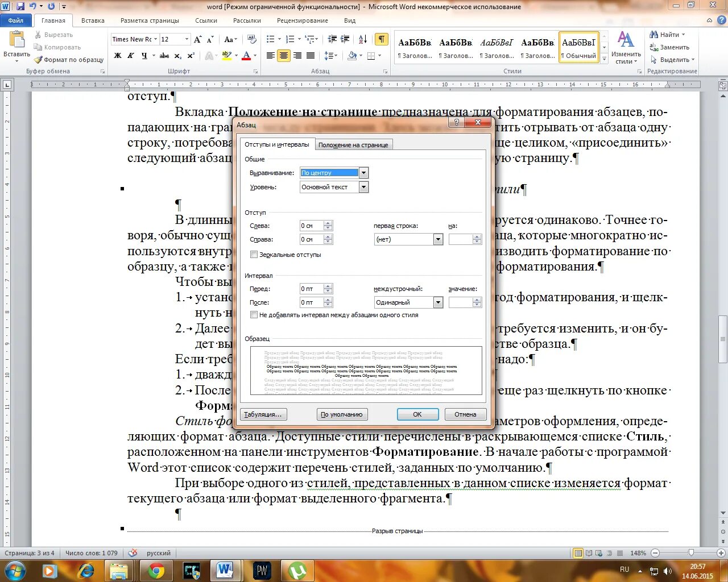Click the Слева indent input field
This screenshot has width=728, height=582.
[x=311, y=226]
